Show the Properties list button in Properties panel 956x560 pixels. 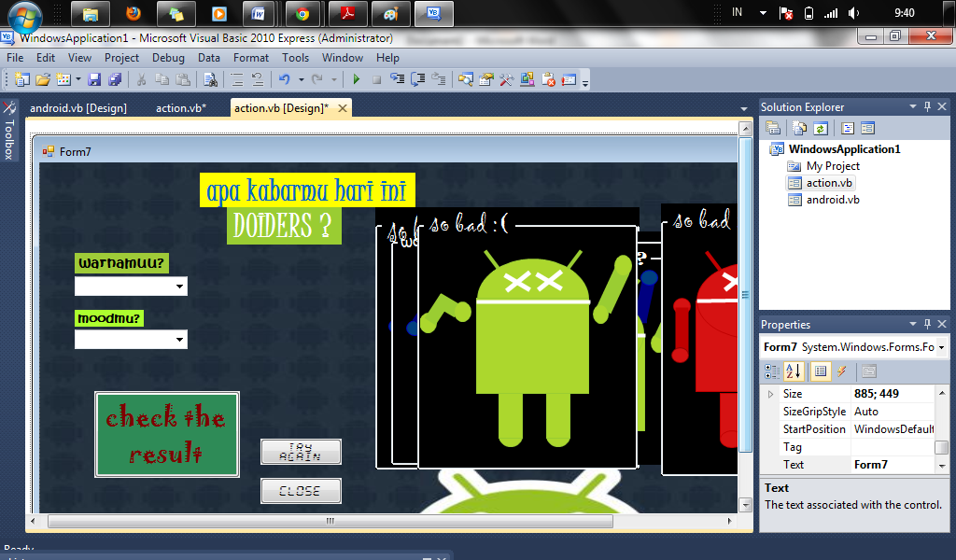point(821,371)
